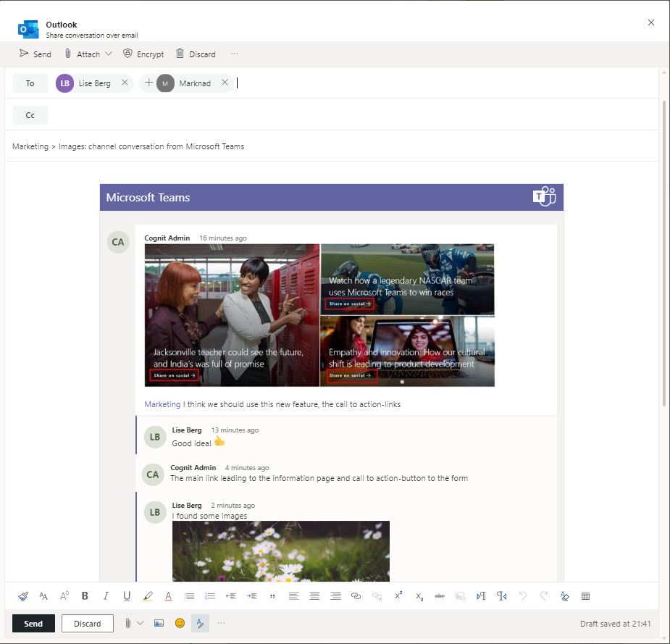Apply italic formatting
The width and height of the screenshot is (670, 644).
(x=106, y=595)
